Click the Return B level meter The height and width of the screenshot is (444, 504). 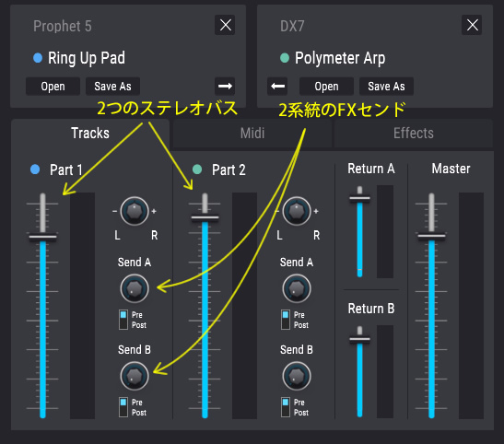(385, 371)
